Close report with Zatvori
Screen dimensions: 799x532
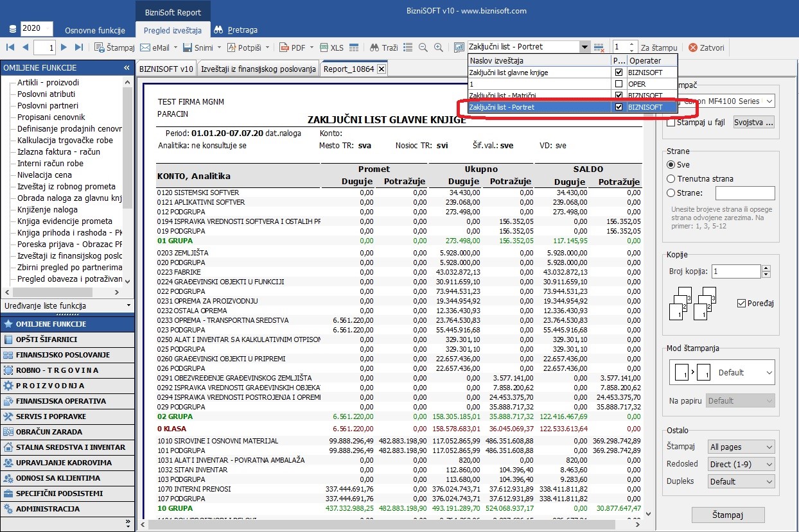point(707,47)
